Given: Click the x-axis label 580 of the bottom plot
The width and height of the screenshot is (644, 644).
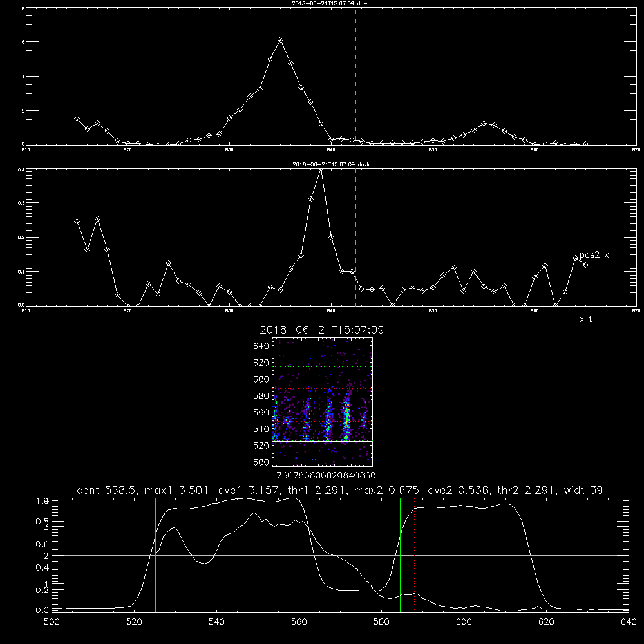Looking at the screenshot, I should tap(381, 622).
